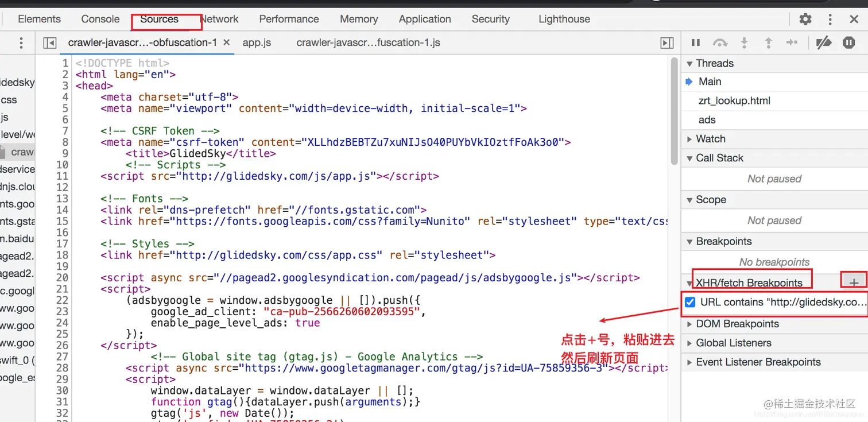
Task: Open the Memory tab
Action: point(359,19)
